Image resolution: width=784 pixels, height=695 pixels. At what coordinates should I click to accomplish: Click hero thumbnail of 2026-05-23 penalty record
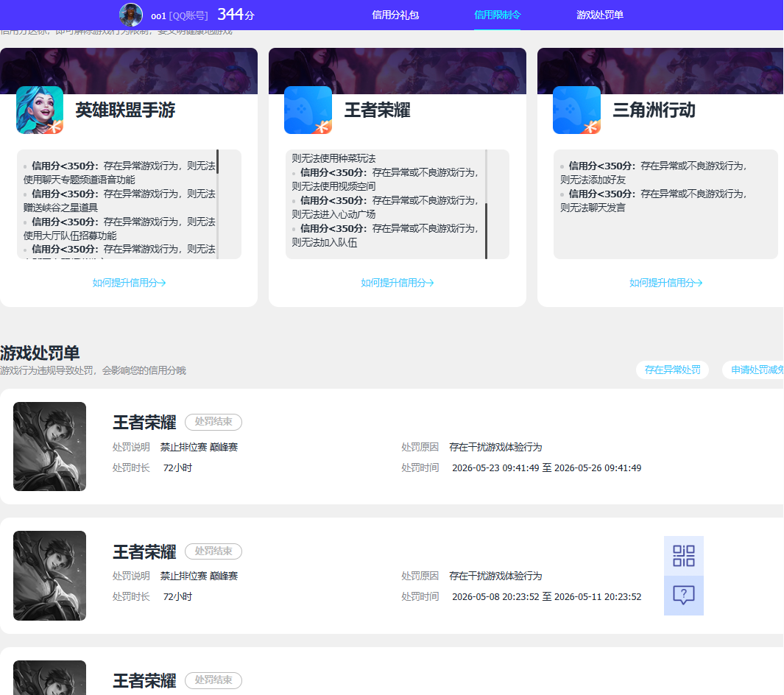pyautogui.click(x=49, y=446)
